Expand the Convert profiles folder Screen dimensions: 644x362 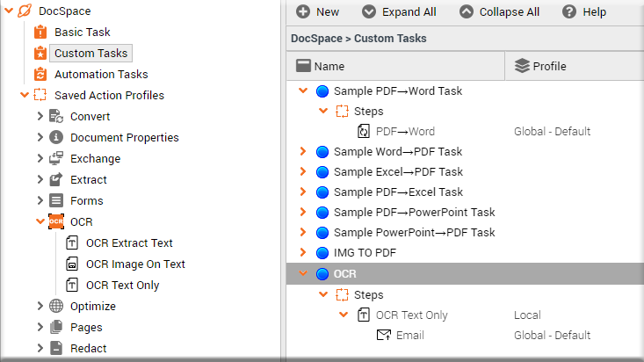pyautogui.click(x=40, y=116)
